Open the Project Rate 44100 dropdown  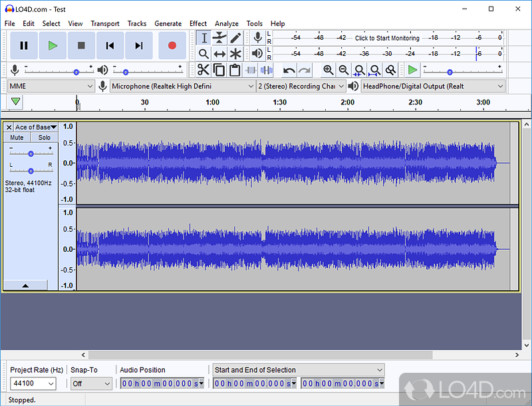click(x=33, y=383)
